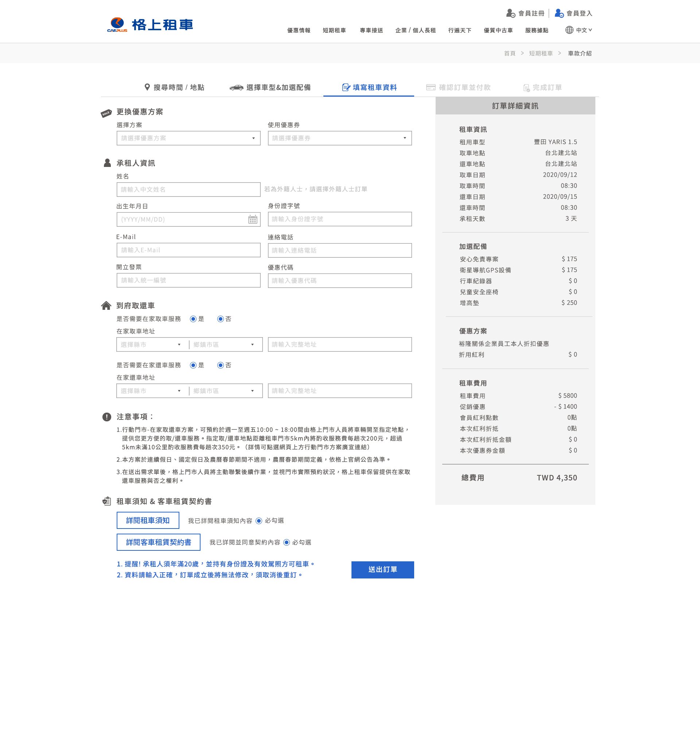
Task: Click the E-Mail input field
Action: (188, 250)
